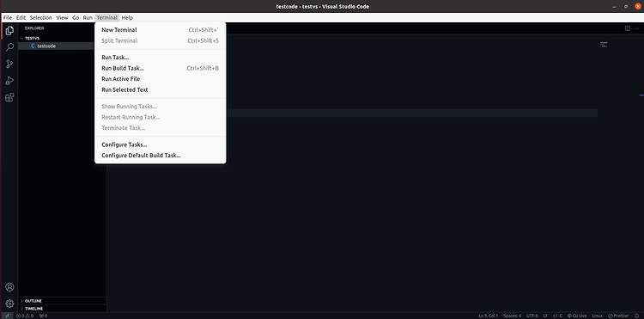Choose Run Build Task... from the menu
Image resolution: width=644 pixels, height=319 pixels.
[161, 68]
